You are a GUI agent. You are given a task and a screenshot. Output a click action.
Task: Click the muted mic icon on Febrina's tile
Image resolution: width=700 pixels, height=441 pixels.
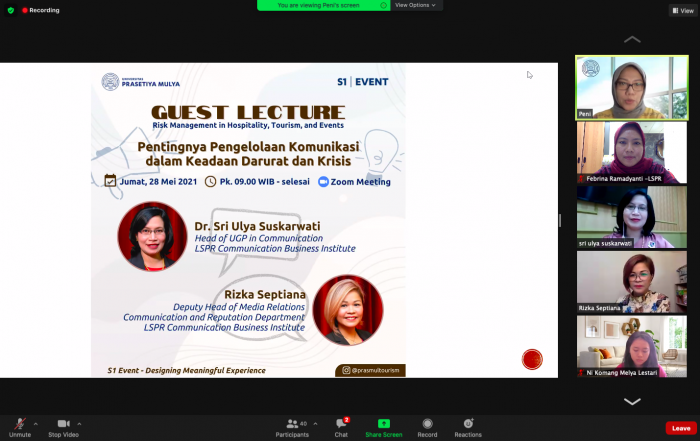[581, 179]
